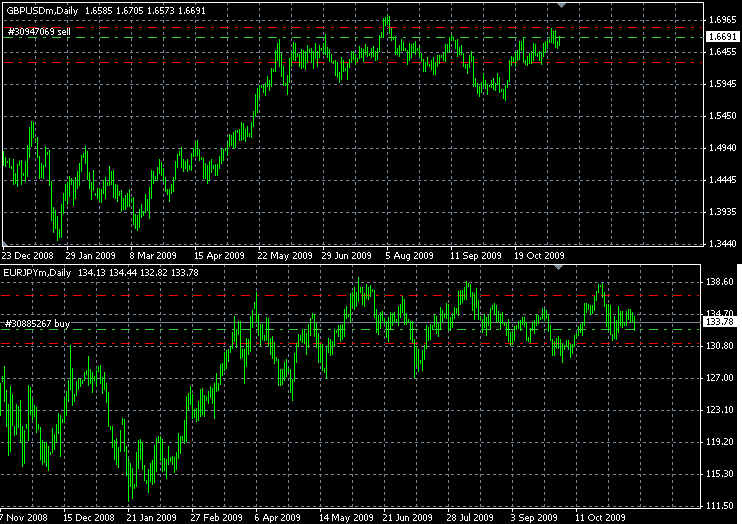The image size is (742, 524).
Task: Select the #30947069 sell order label
Action: (x=39, y=32)
